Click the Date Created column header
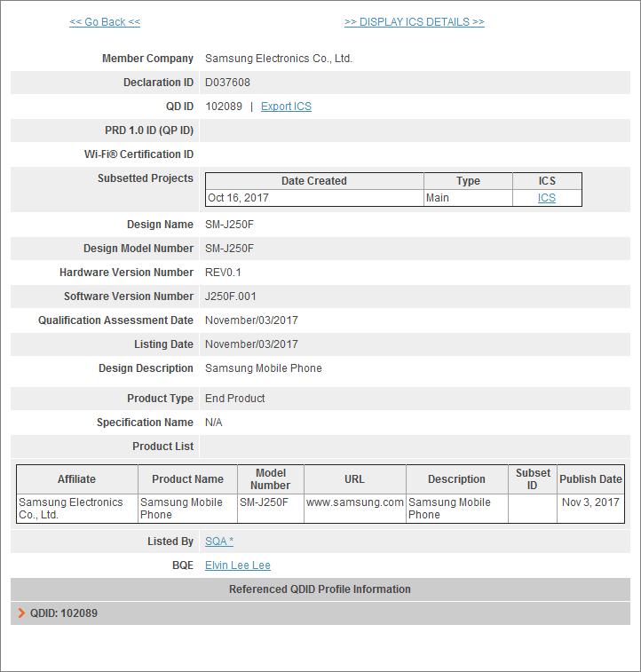 [x=314, y=181]
